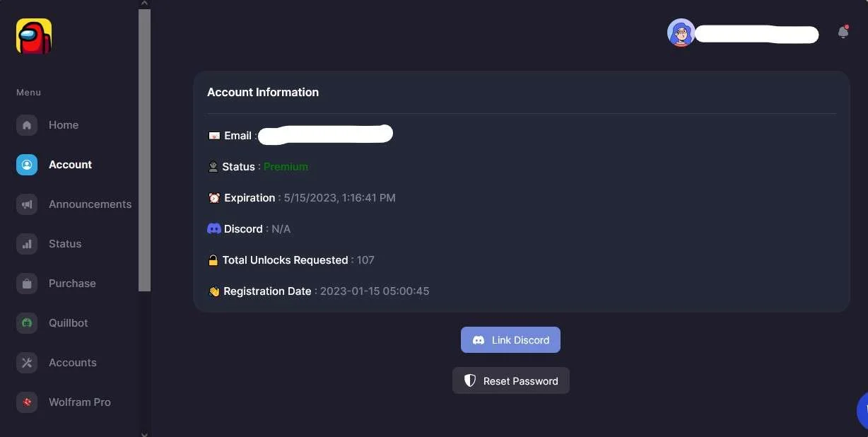Screen dimensions: 868x437
Task: Open the Purchase shopping bag icon
Action: (x=27, y=284)
